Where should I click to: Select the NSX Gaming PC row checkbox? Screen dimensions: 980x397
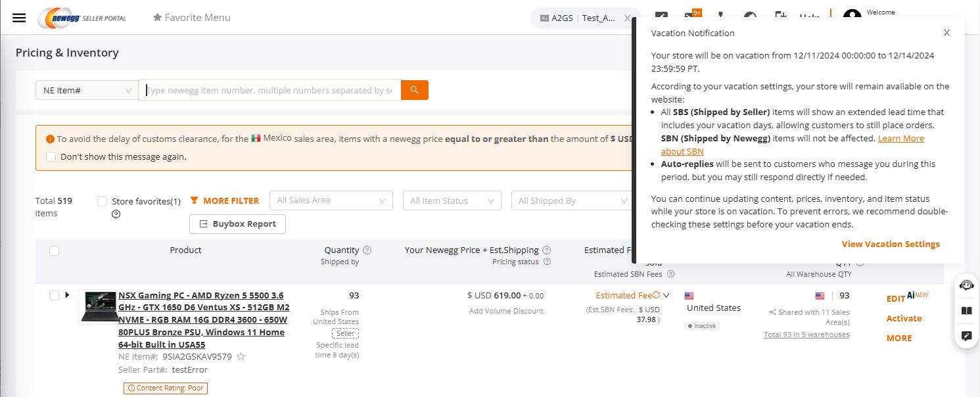(x=54, y=295)
